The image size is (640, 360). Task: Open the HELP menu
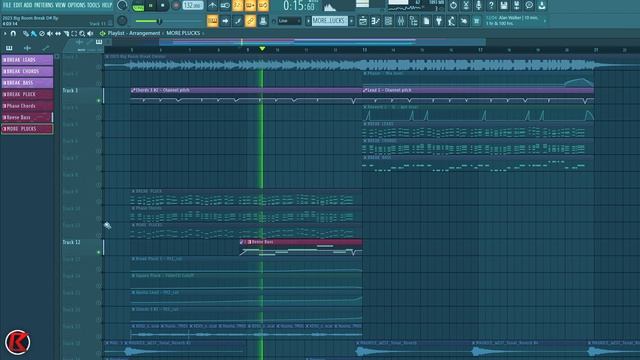point(107,5)
